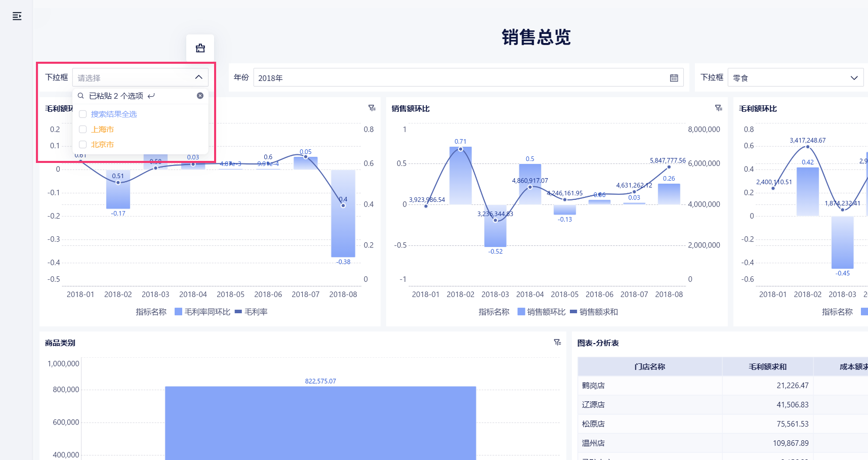Check the 北京市 option
This screenshot has width=868, height=460.
click(x=83, y=145)
